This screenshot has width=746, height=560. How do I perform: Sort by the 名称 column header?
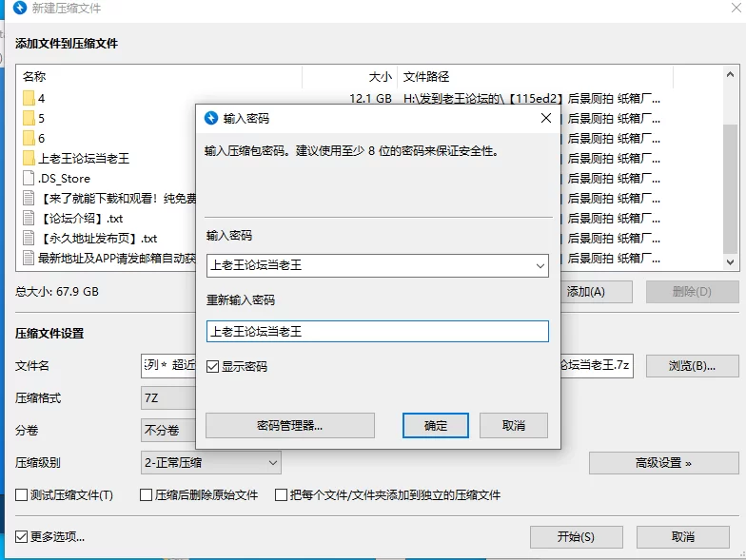pos(160,76)
